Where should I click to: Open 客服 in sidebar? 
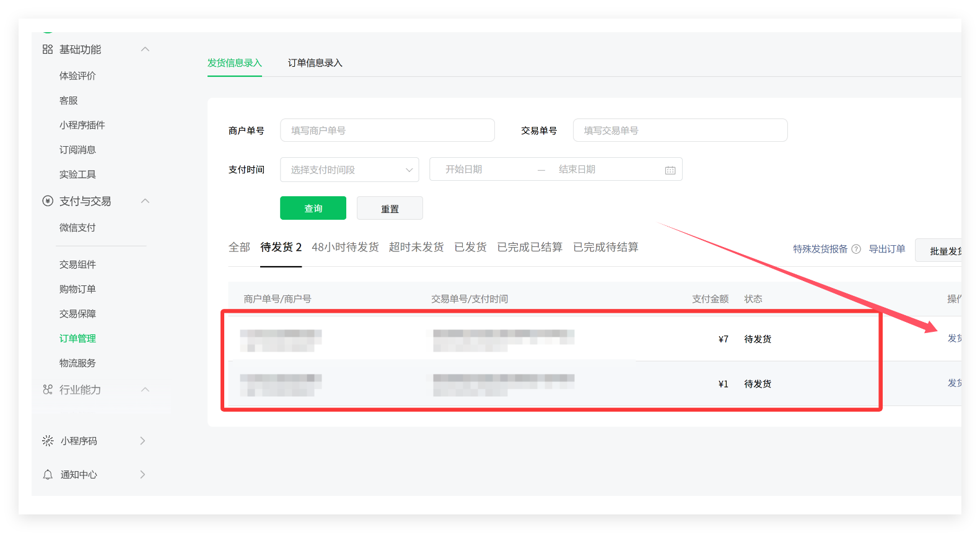pos(68,100)
